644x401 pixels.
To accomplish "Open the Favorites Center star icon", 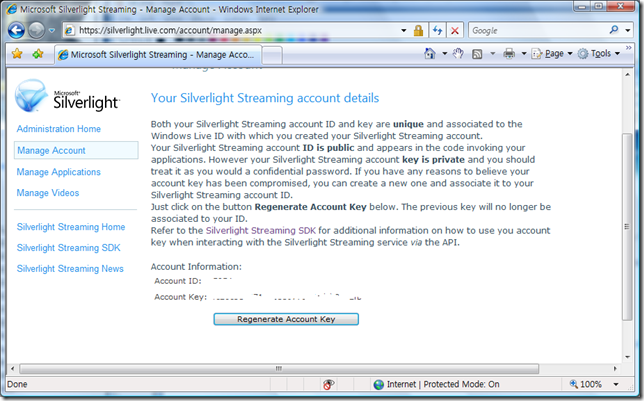I will 17,53.
